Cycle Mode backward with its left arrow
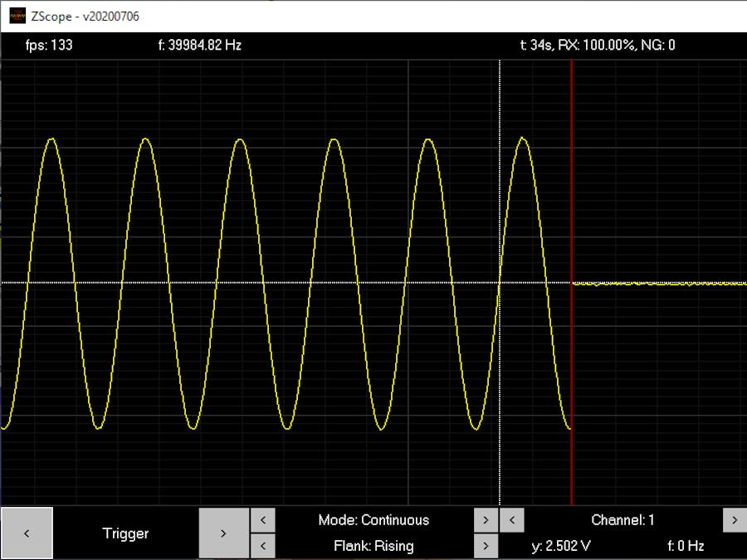This screenshot has height=560, width=747. tap(263, 519)
